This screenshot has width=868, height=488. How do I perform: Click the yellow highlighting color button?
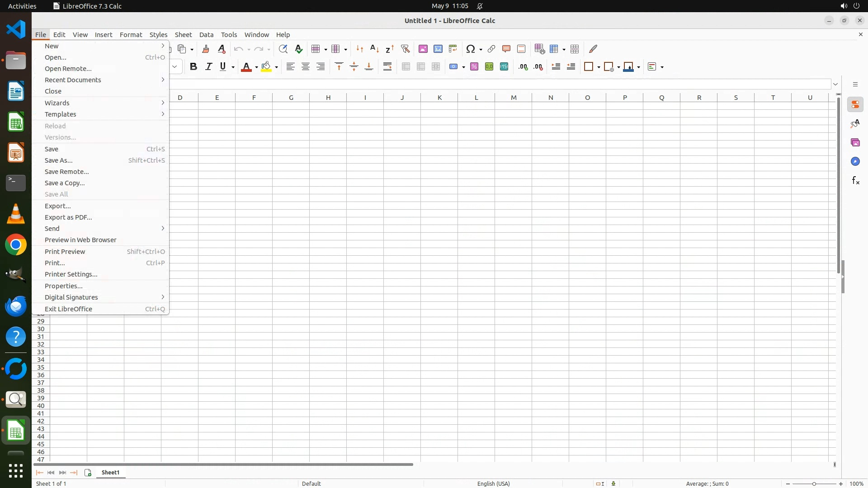(x=266, y=67)
